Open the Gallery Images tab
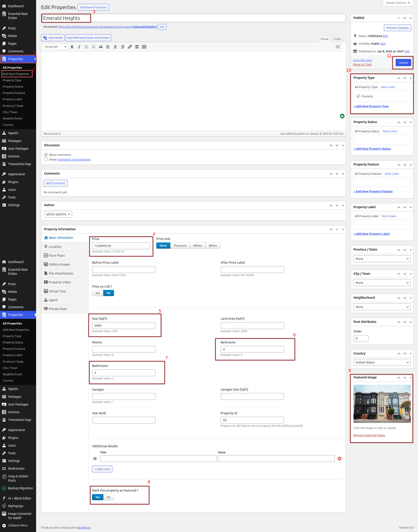Image resolution: width=418 pixels, height=532 pixels. pyautogui.click(x=59, y=264)
